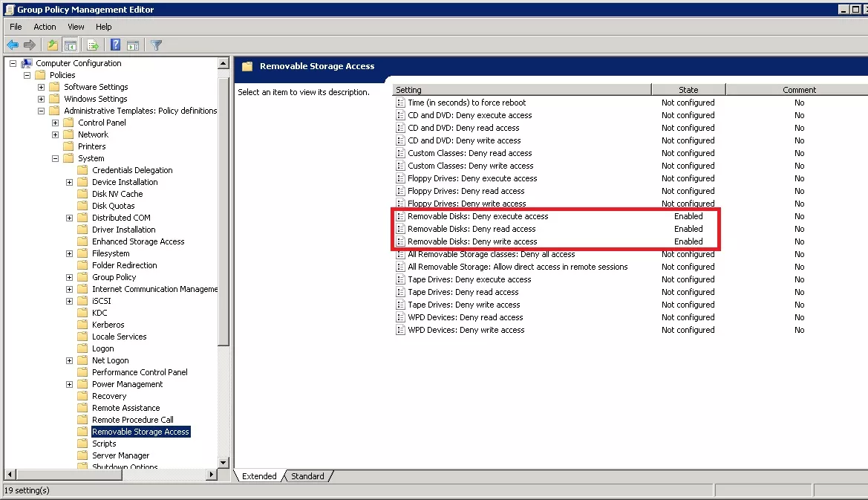Expand the Software Settings node
This screenshot has width=868, height=500.
[x=41, y=88]
